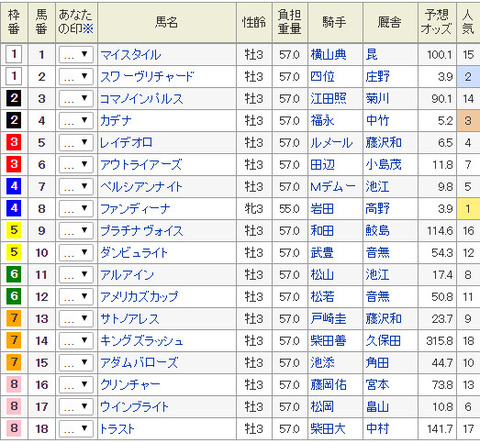Open horse page for ペルシアンナイト
The image size is (480, 443).
click(141, 187)
